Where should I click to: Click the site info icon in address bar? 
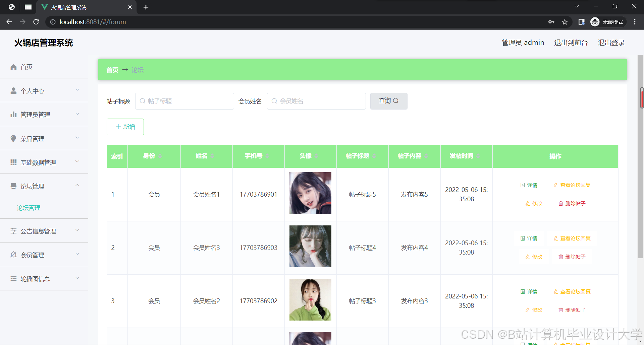click(53, 22)
